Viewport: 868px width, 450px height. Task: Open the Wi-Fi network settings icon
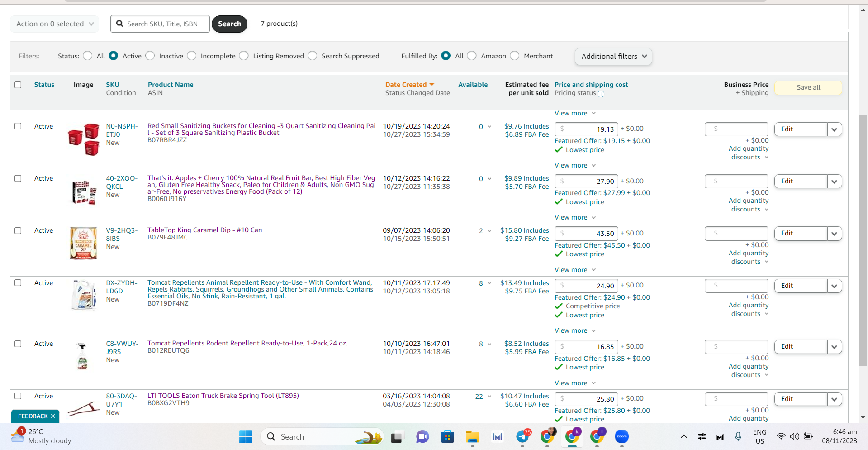[x=781, y=436]
